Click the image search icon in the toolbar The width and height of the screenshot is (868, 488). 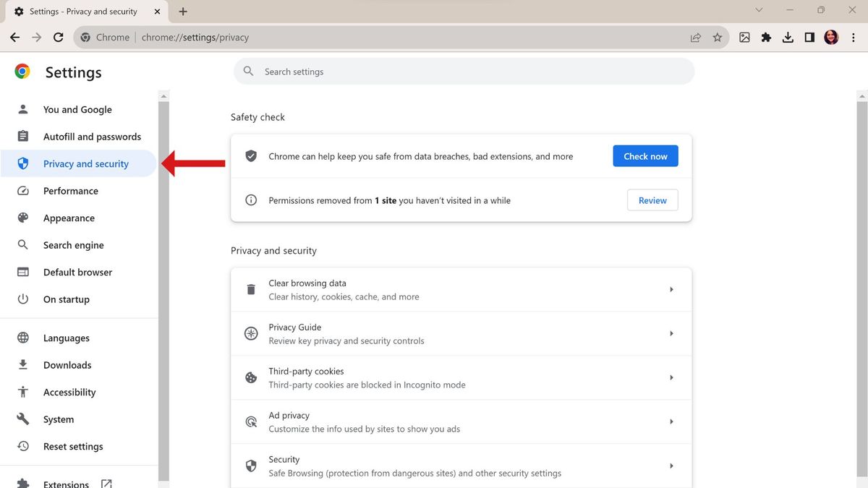pyautogui.click(x=744, y=37)
